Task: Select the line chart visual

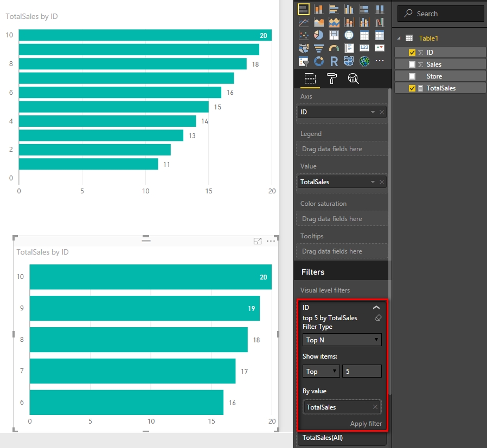Action: coord(304,22)
